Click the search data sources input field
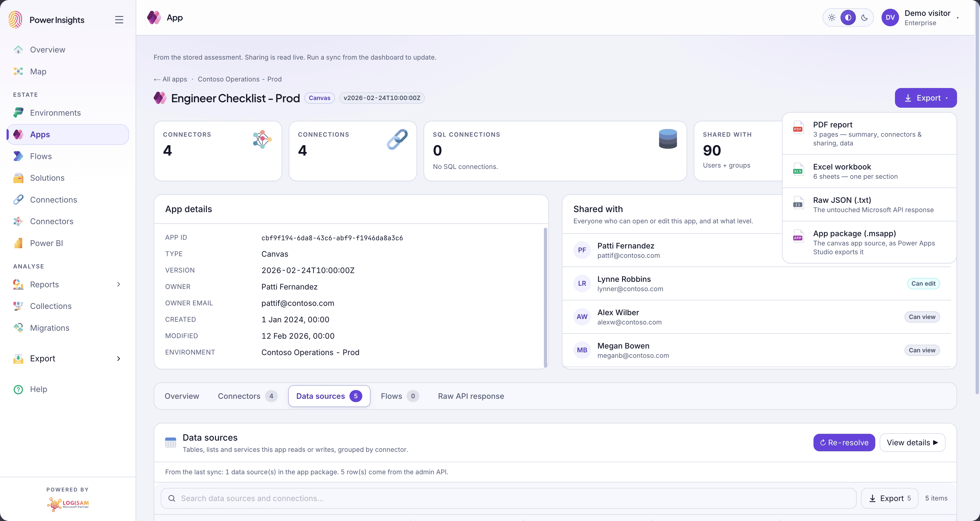The width and height of the screenshot is (980, 521). click(x=508, y=498)
